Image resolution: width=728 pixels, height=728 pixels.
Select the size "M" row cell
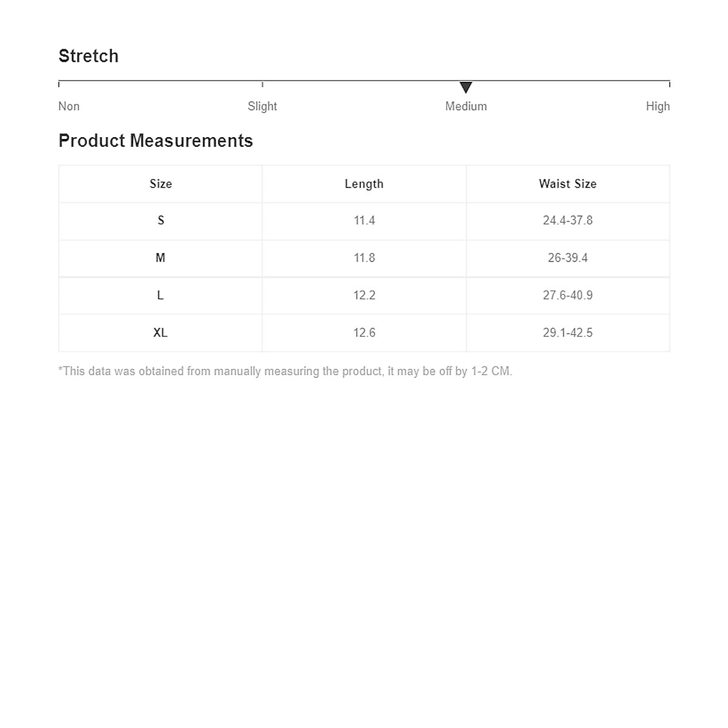point(161,258)
